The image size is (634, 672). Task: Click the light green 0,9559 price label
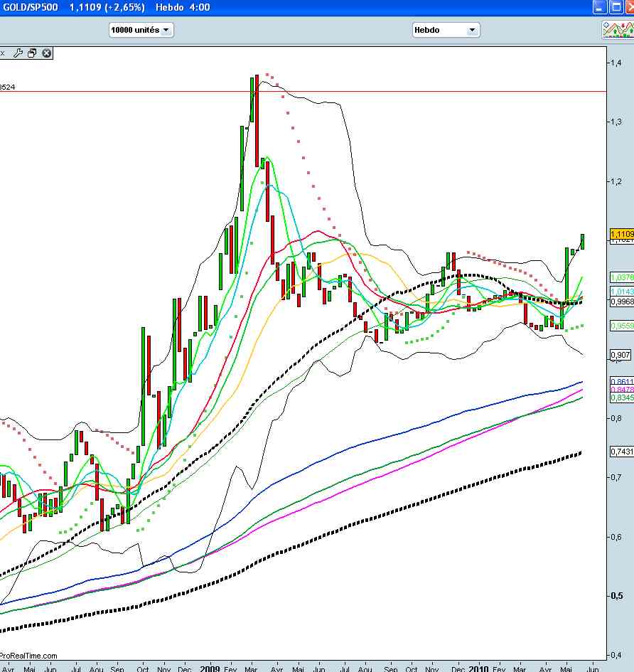[622, 326]
